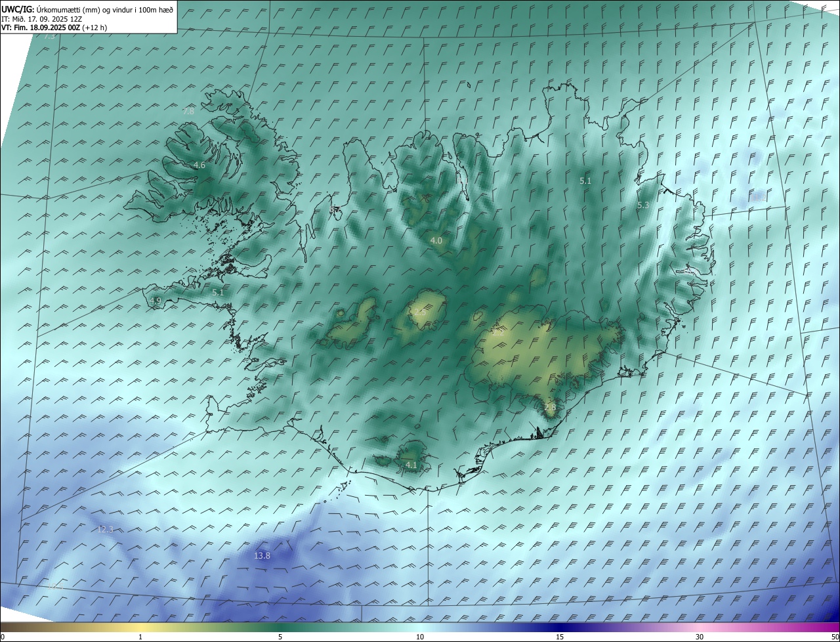The image size is (840, 642).
Task: Select the 5.3 value label on the map
Action: pyautogui.click(x=643, y=205)
